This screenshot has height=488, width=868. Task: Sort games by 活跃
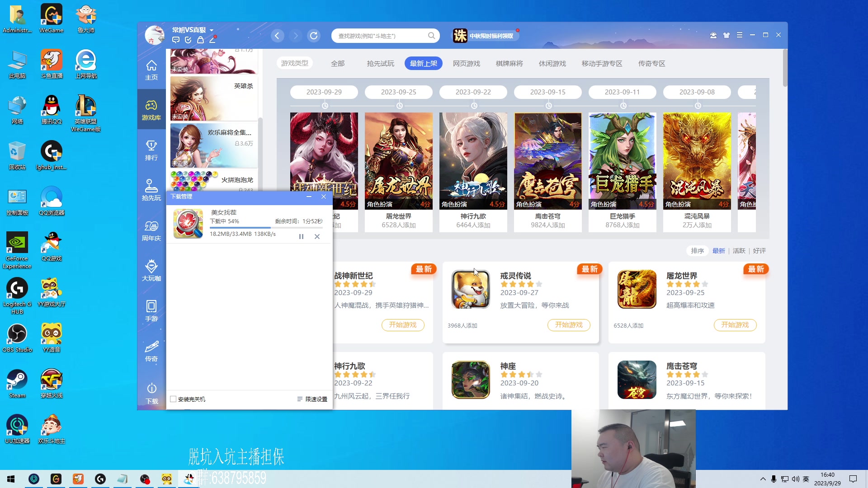(x=739, y=251)
